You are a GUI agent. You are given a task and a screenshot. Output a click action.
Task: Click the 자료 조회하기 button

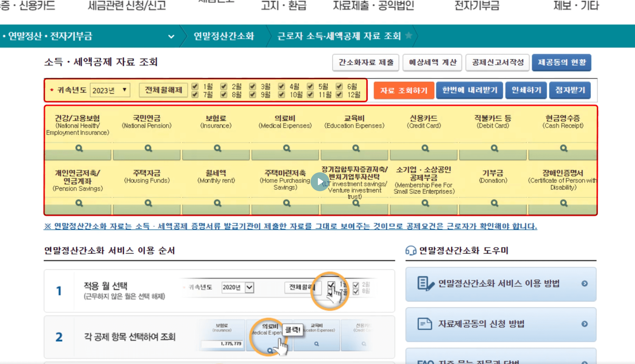click(x=404, y=90)
